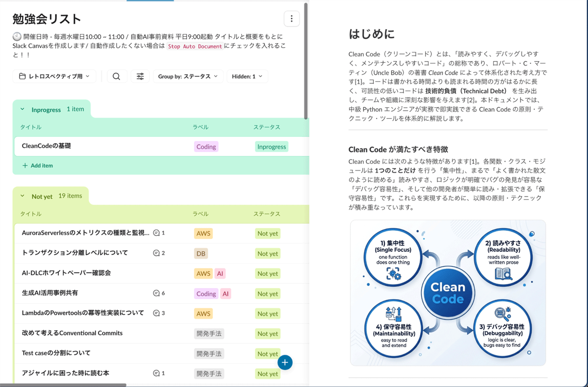This screenshot has height=387, width=588.
Task: Collapse the Not yet group chevron
Action: 23,196
